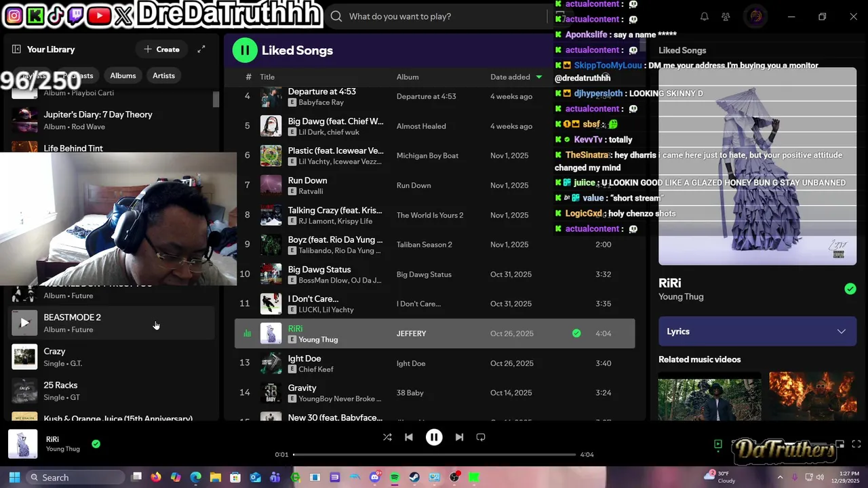Click the search magnifier icon
Image resolution: width=868 pixels, height=488 pixels.
336,16
